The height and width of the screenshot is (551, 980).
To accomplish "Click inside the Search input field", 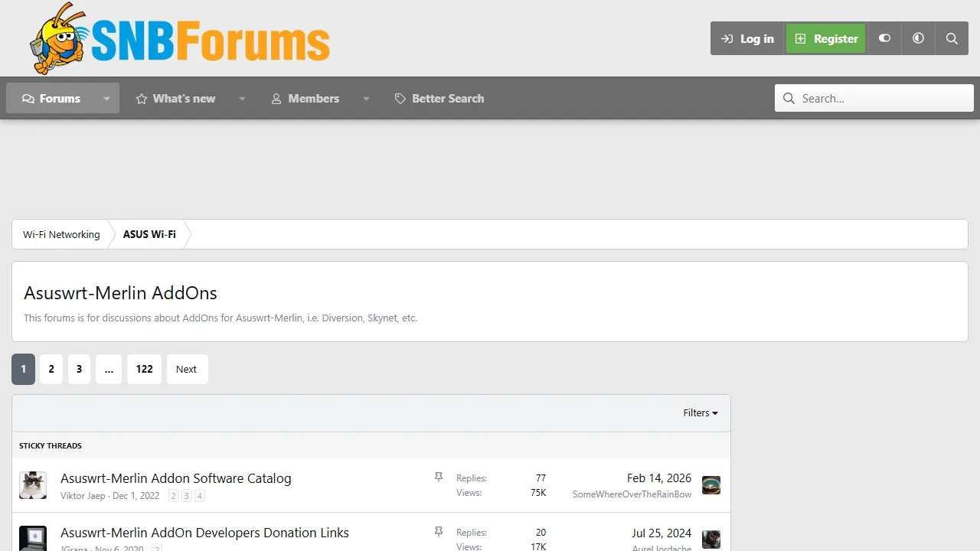I will pos(873,98).
